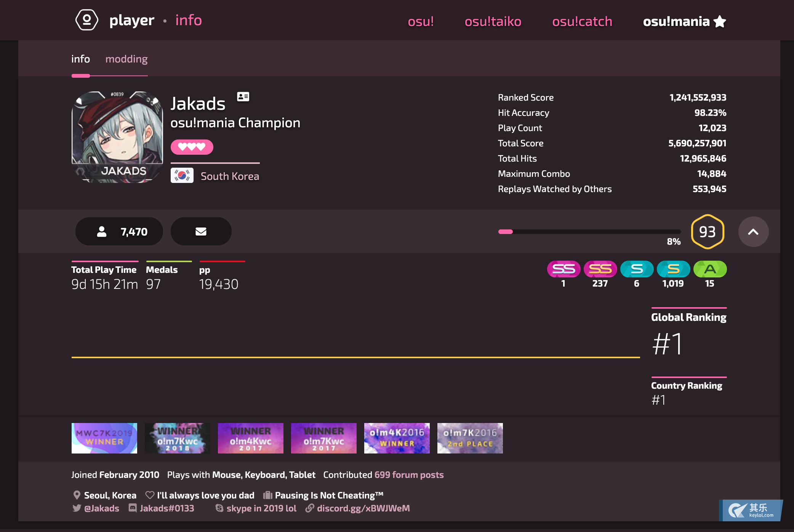Viewport: 794px width, 532px height.
Task: Click the gold S rank badge with 1,019
Action: (x=673, y=269)
